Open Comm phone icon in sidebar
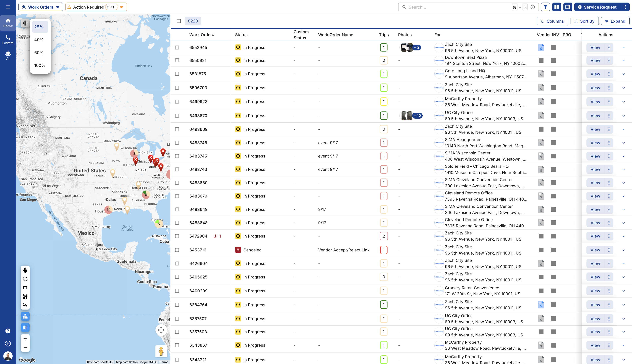The width and height of the screenshot is (632, 364). pyautogui.click(x=8, y=40)
